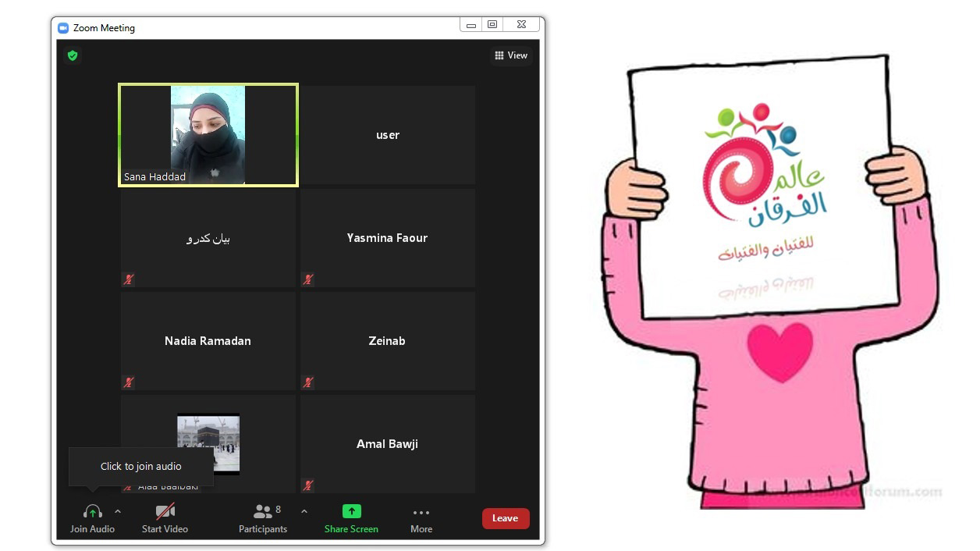This screenshot has width=980, height=551.
Task: Open the More options ellipsis
Action: (421, 513)
